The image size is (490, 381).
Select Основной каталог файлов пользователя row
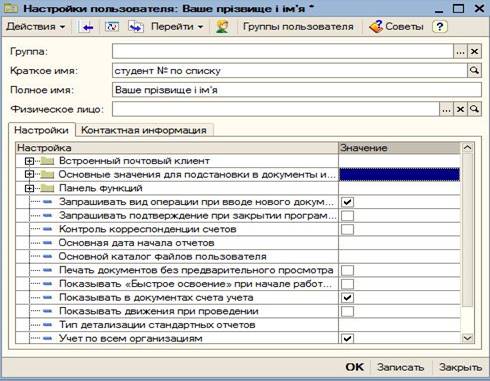(238, 257)
